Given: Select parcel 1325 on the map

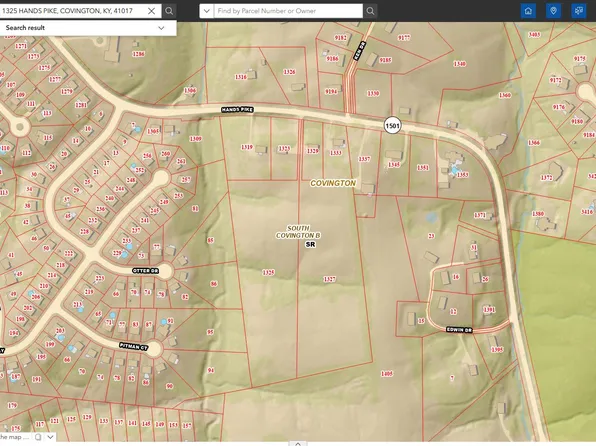Looking at the screenshot, I should 268,272.
